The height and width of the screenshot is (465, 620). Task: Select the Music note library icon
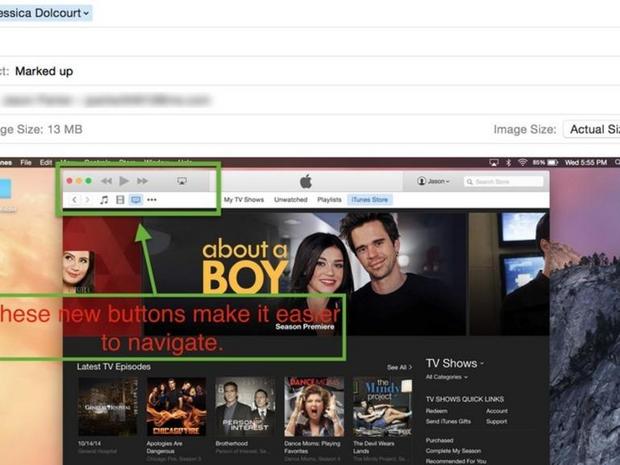tap(104, 200)
